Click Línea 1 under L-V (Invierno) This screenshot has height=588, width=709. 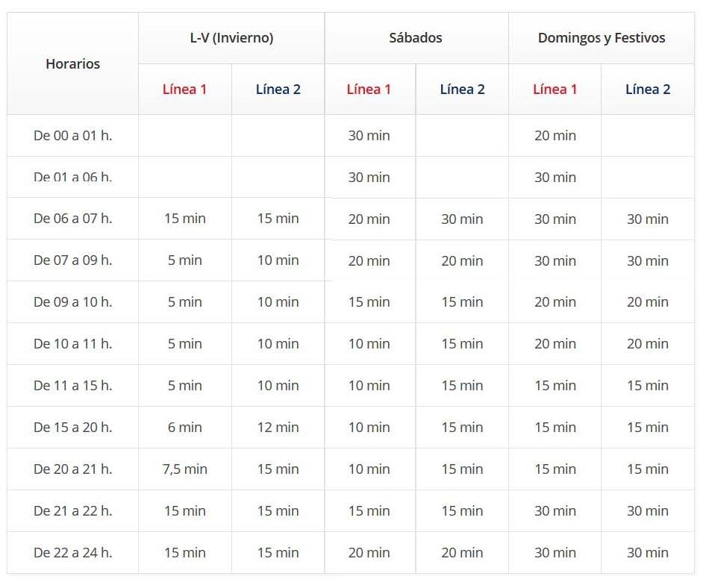coord(184,90)
